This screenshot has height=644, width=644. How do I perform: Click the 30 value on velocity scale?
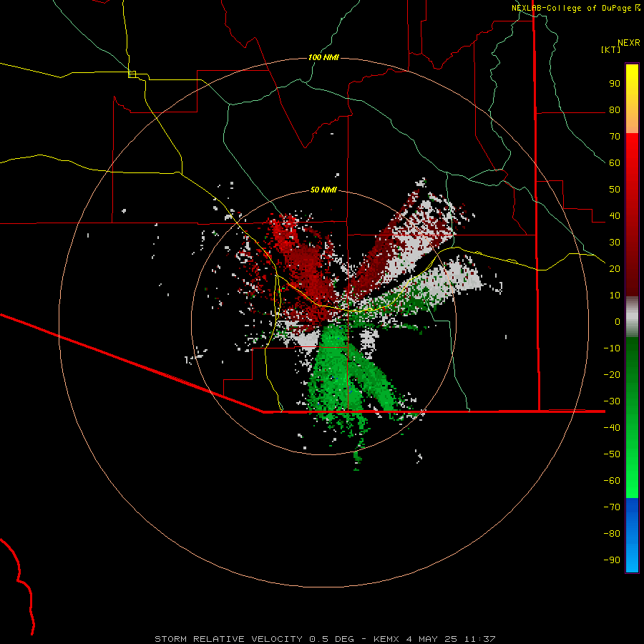coord(615,243)
